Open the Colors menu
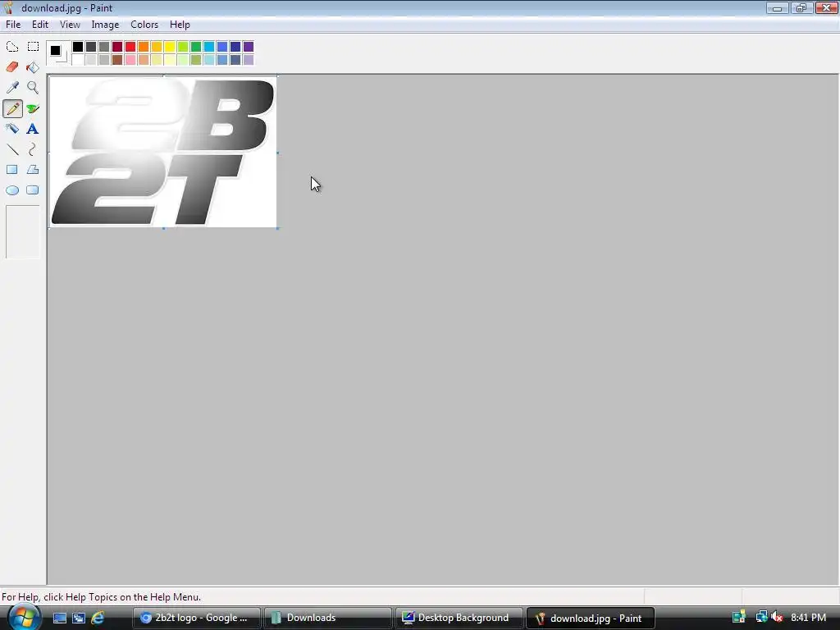The image size is (840, 630). coord(144,25)
